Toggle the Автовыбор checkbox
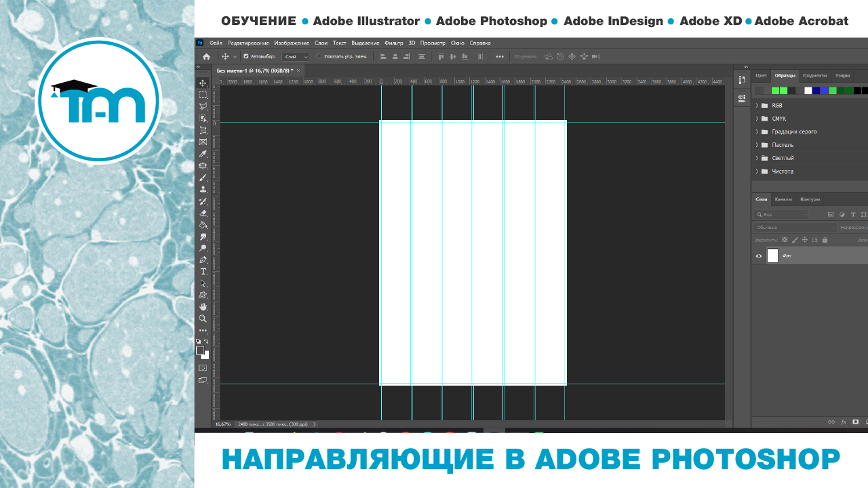868x488 pixels. coord(246,57)
